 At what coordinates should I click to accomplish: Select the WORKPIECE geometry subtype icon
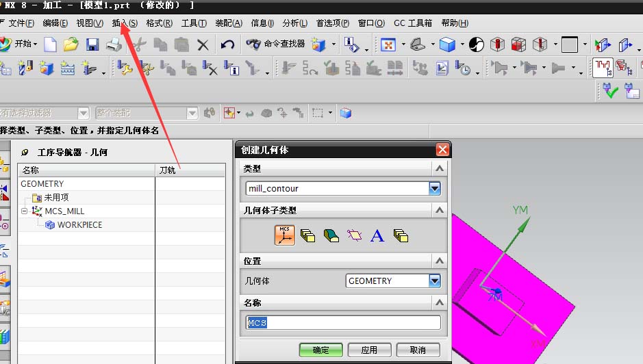(x=307, y=235)
